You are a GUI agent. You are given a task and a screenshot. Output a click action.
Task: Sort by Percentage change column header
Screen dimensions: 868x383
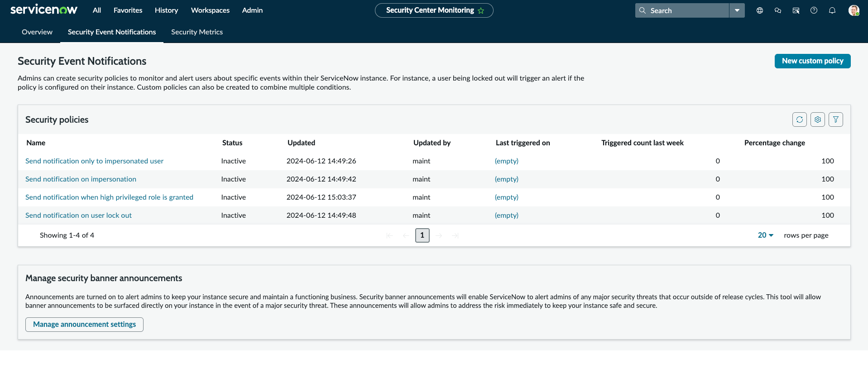pyautogui.click(x=775, y=143)
